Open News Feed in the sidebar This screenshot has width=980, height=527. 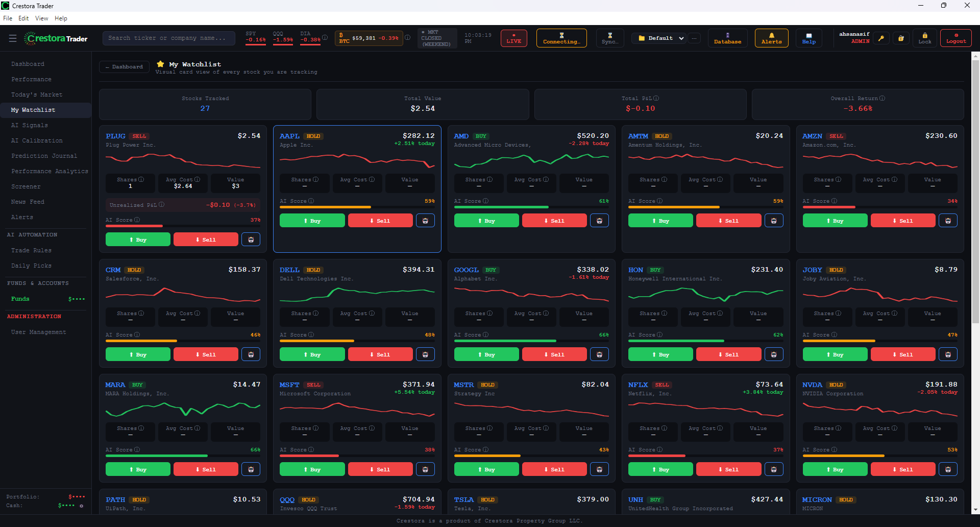tap(28, 202)
